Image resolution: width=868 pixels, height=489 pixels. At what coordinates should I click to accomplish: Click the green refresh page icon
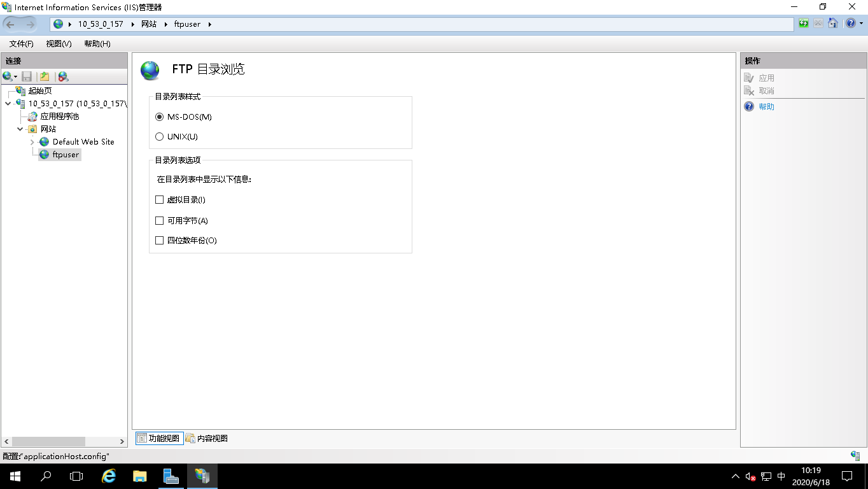point(804,24)
